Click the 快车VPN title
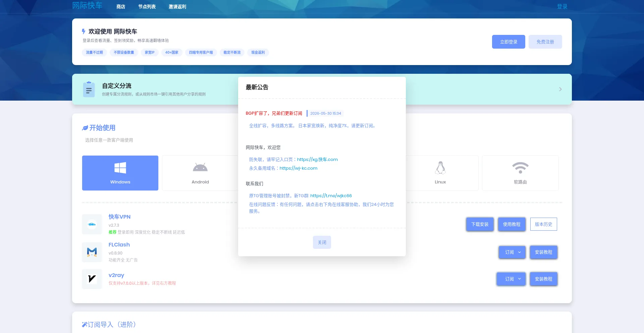Image resolution: width=644 pixels, height=333 pixels. click(119, 217)
